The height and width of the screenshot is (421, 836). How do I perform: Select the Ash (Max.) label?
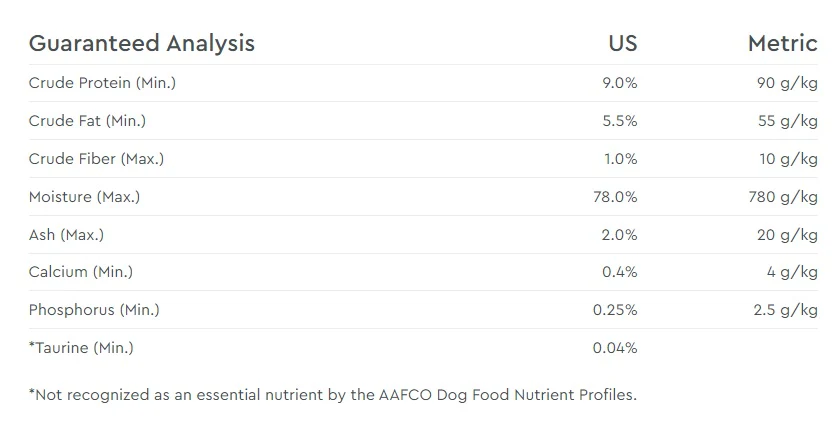(x=67, y=234)
